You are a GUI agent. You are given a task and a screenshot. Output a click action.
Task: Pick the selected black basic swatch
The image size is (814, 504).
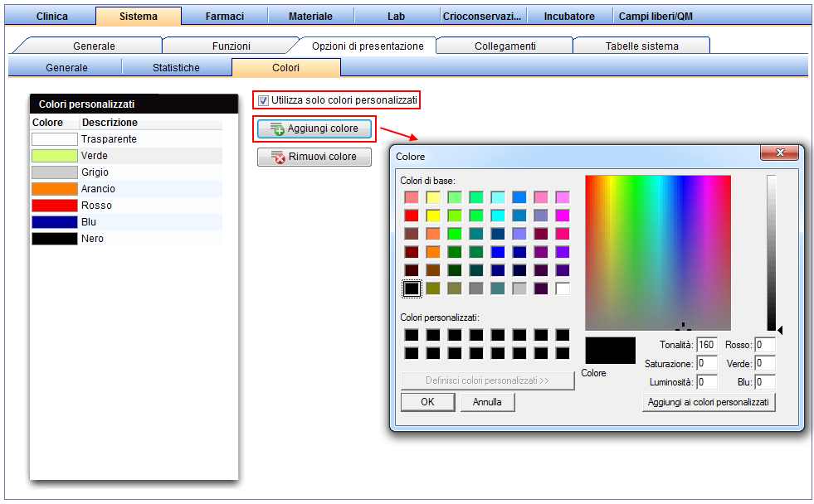pos(412,288)
